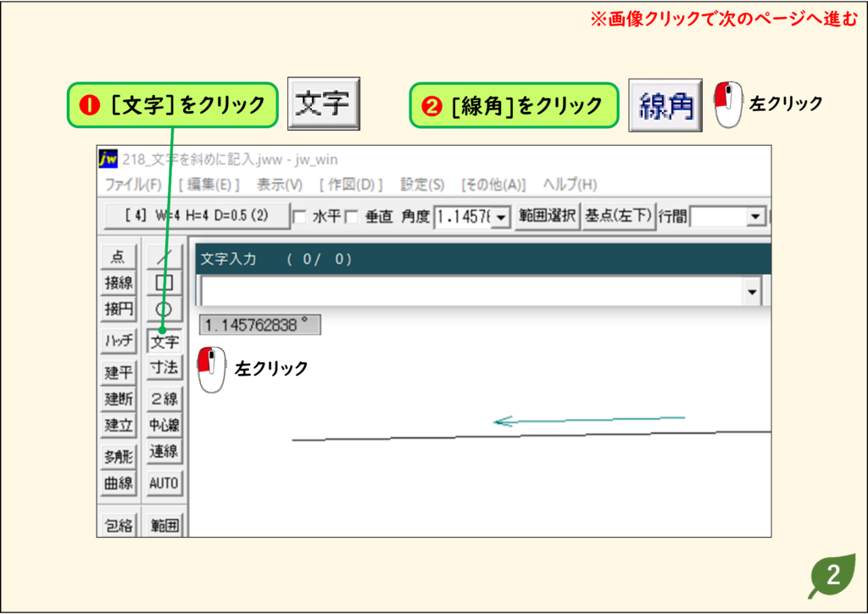Select the 曲線 curve tool
The height and width of the screenshot is (614, 868).
[119, 483]
